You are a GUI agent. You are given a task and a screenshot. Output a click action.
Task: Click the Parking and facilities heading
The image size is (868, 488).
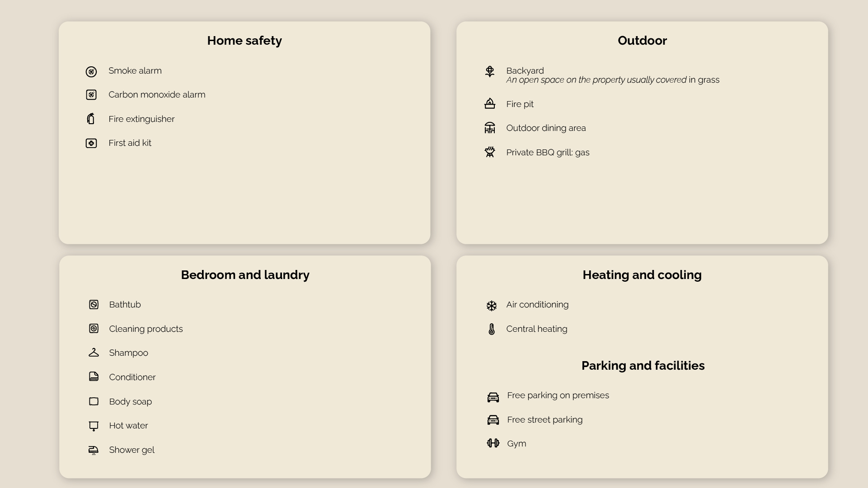tap(643, 366)
